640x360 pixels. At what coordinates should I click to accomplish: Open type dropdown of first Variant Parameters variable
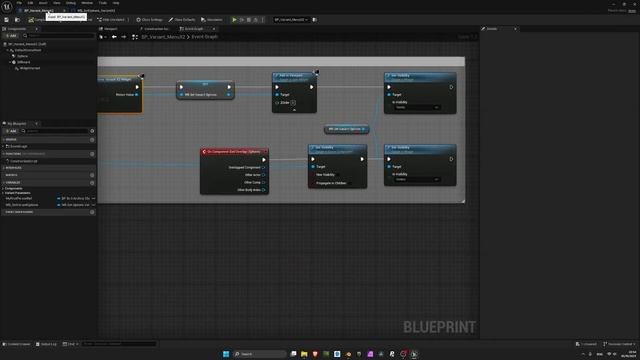[x=73, y=198]
